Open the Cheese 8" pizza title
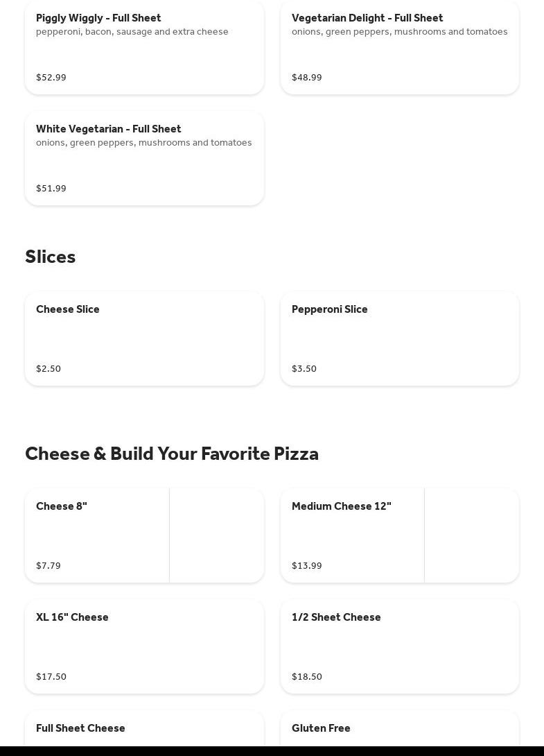 [62, 506]
